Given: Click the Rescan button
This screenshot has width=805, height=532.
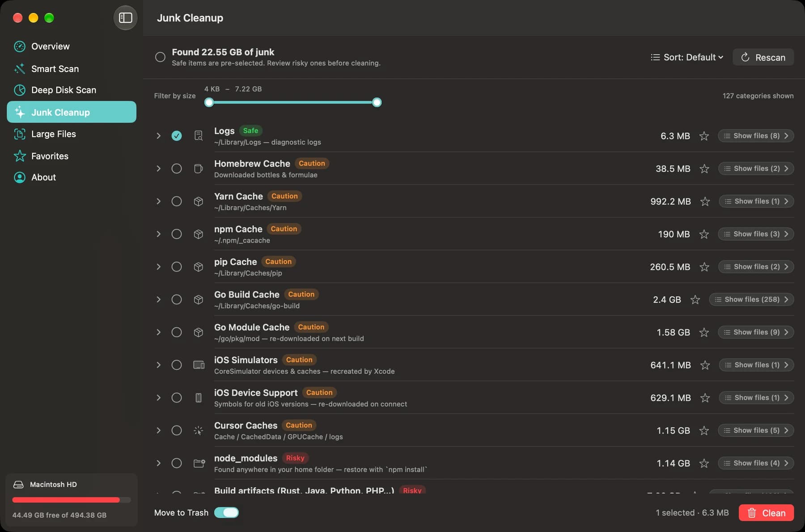Looking at the screenshot, I should pos(763,57).
